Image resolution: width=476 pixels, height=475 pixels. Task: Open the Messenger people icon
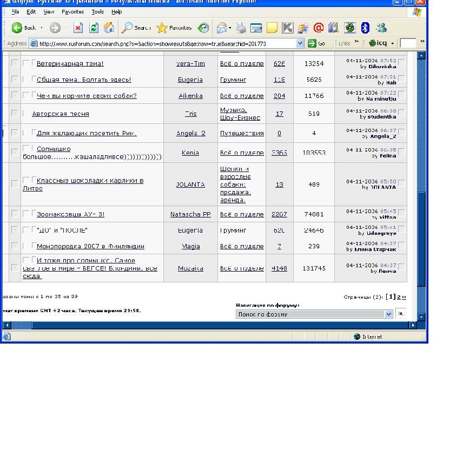click(x=381, y=28)
